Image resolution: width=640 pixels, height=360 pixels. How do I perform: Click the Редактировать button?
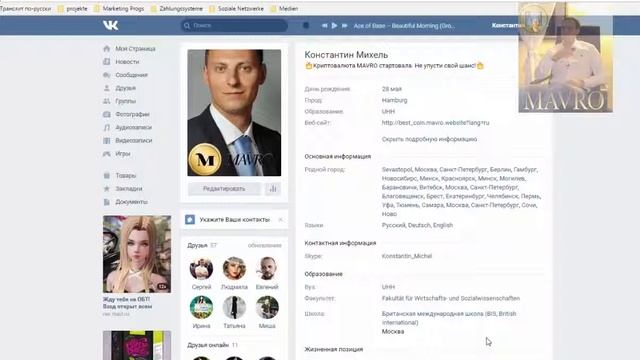point(224,189)
